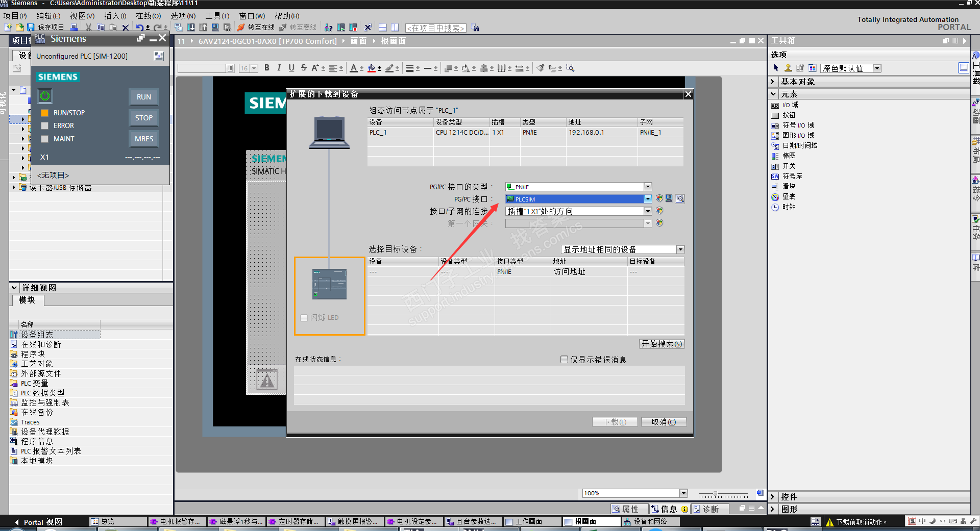
Task: Expand the 图形 toolbox section
Action: point(773,509)
